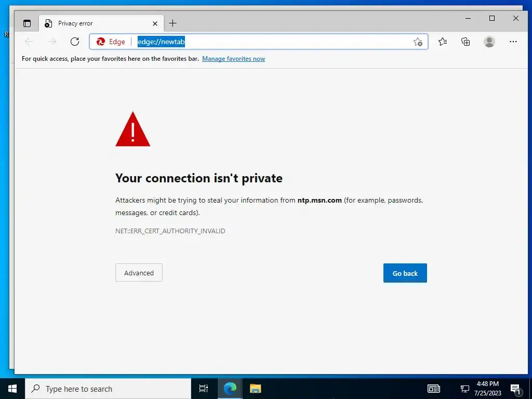Refresh the page with reload icon

[75, 42]
